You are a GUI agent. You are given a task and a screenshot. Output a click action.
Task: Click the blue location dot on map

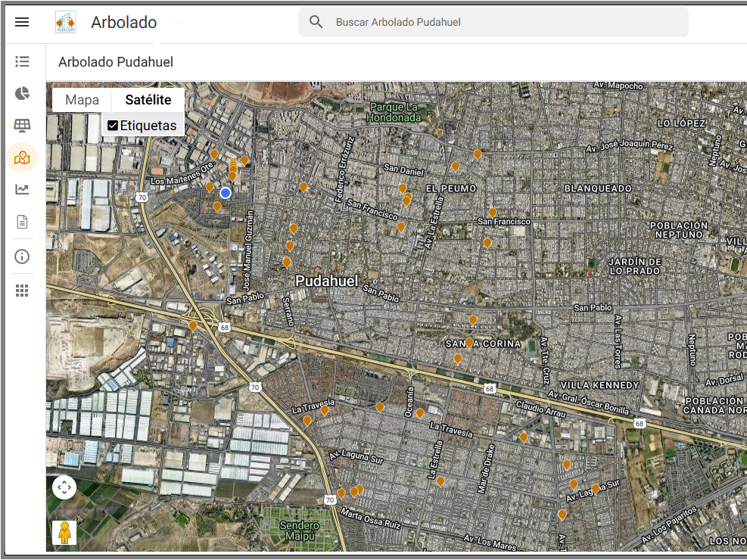[226, 193]
